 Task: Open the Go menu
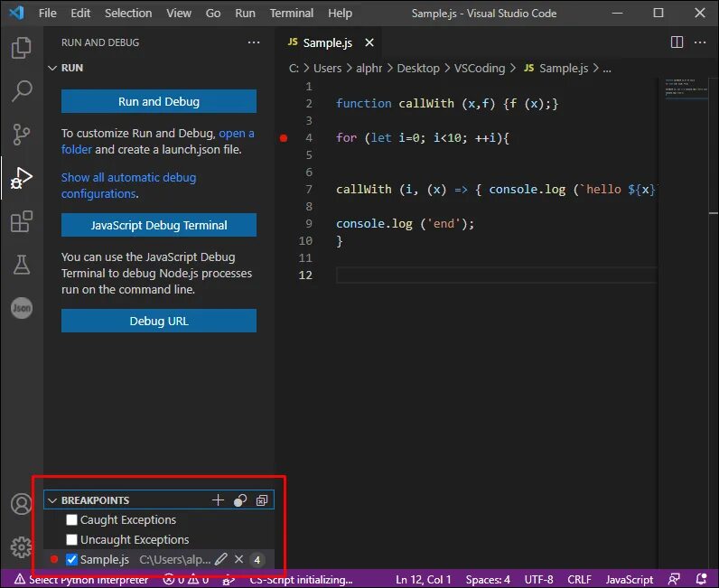tap(213, 13)
